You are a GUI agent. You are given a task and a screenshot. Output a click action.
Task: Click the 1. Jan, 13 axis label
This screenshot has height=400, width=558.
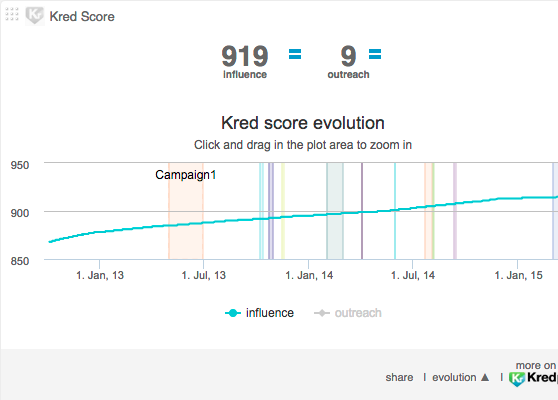[x=100, y=275]
